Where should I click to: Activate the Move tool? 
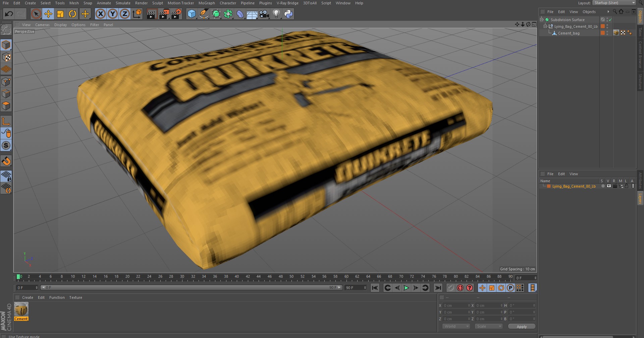[x=48, y=14]
